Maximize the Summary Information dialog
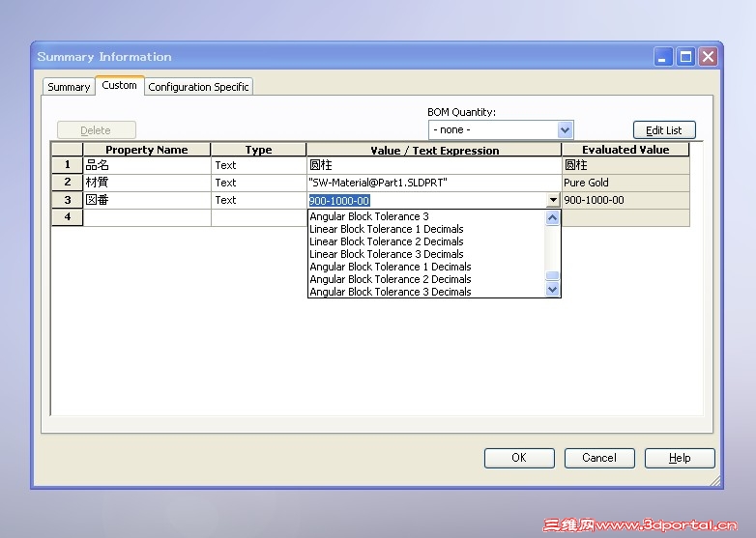The width and height of the screenshot is (756, 538). (685, 57)
